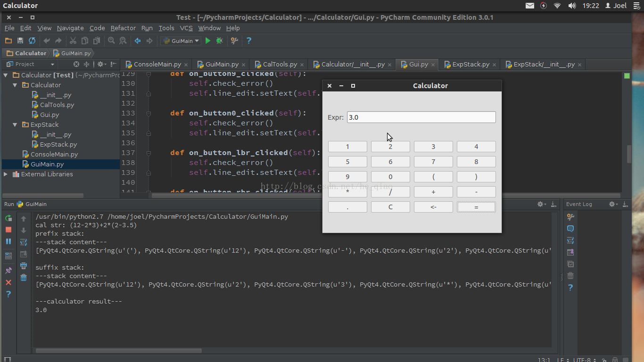Collapse the Calculator package folder
The image size is (644, 362).
coord(15,85)
